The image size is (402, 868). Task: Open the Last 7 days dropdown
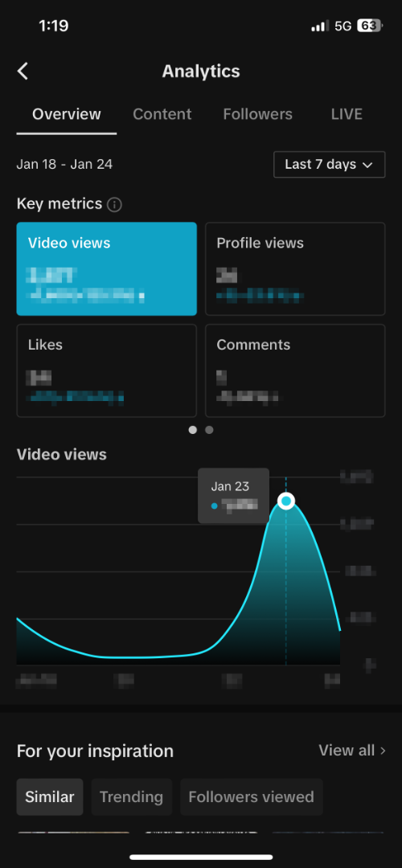(x=330, y=165)
